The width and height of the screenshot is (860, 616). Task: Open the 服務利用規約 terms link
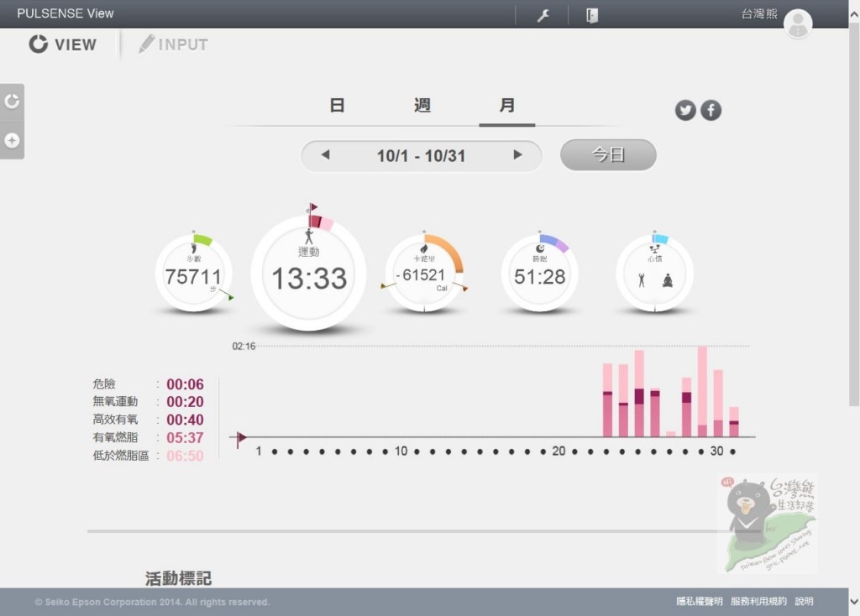(758, 601)
